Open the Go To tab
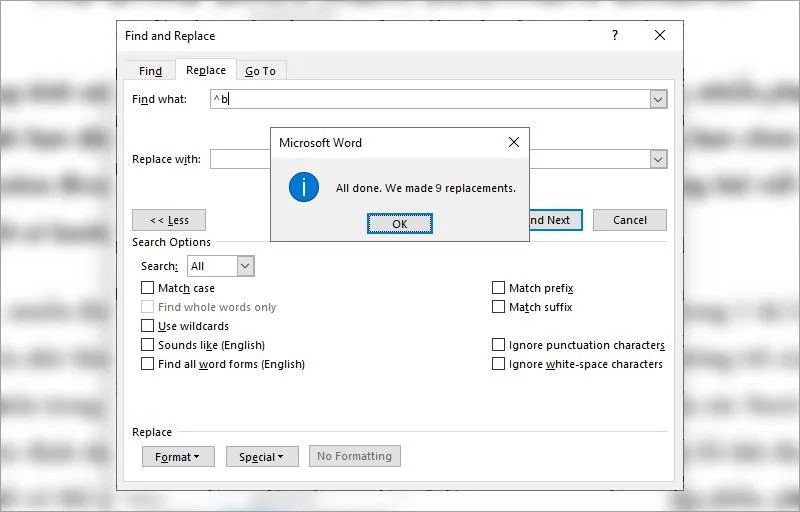Screen dimensions: 800x512 tap(260, 71)
